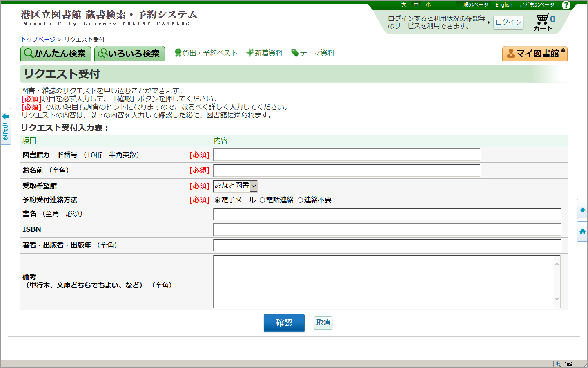Viewport: 588px width, 368px height.
Task: Click the 確認 confirm button
Action: pyautogui.click(x=284, y=323)
